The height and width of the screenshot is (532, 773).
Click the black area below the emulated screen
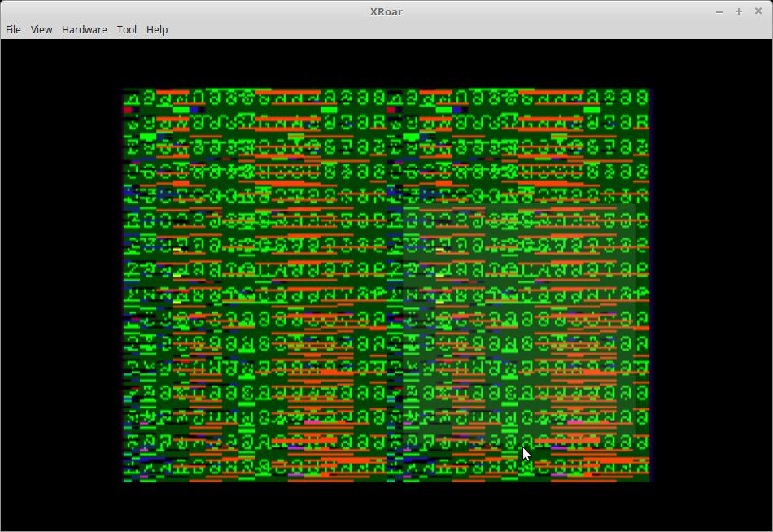point(386,506)
